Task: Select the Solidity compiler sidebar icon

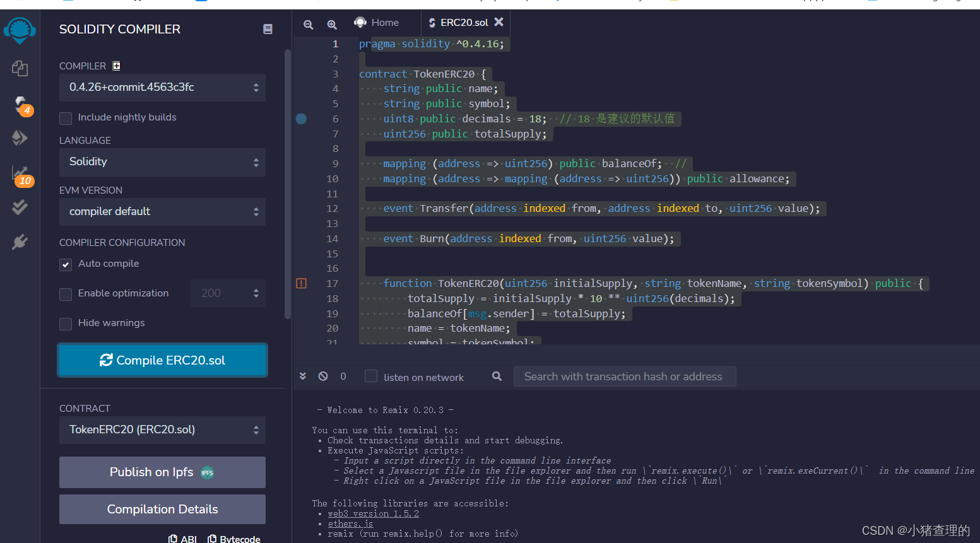Action: point(21,105)
